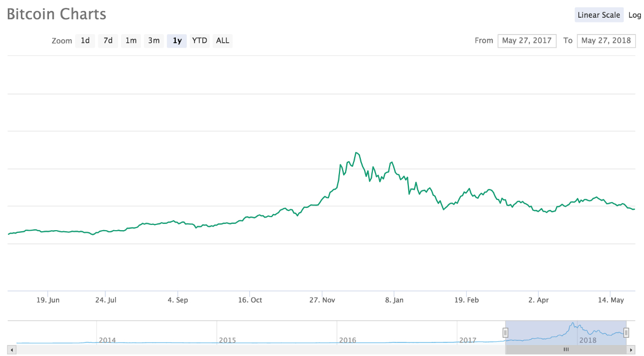Set zoom to 7d
The image size is (644, 356).
108,41
